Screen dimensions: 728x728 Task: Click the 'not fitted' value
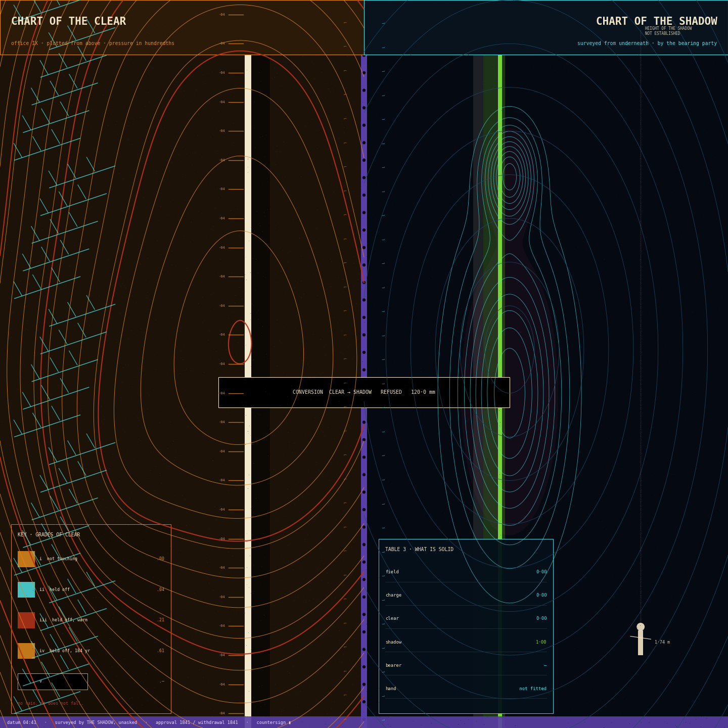coord(533,689)
